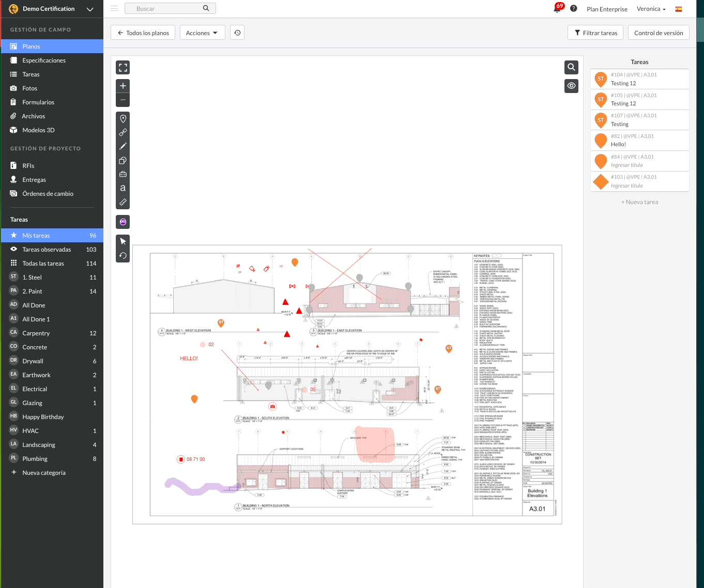The height and width of the screenshot is (588, 704).
Task: Select the Landscaping category
Action: tap(52, 445)
